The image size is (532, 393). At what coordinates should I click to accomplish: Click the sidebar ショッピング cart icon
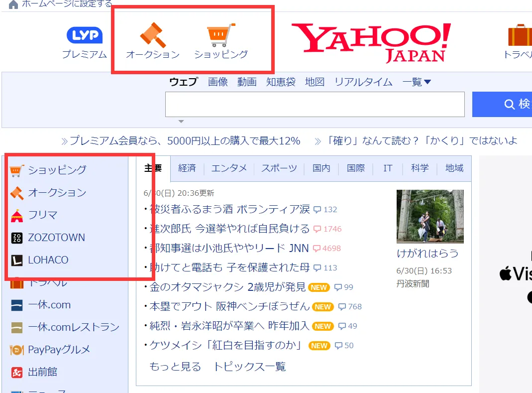[16, 170]
